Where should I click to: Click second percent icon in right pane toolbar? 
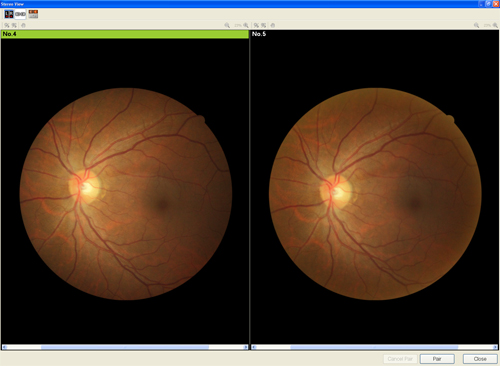pyautogui.click(x=264, y=25)
